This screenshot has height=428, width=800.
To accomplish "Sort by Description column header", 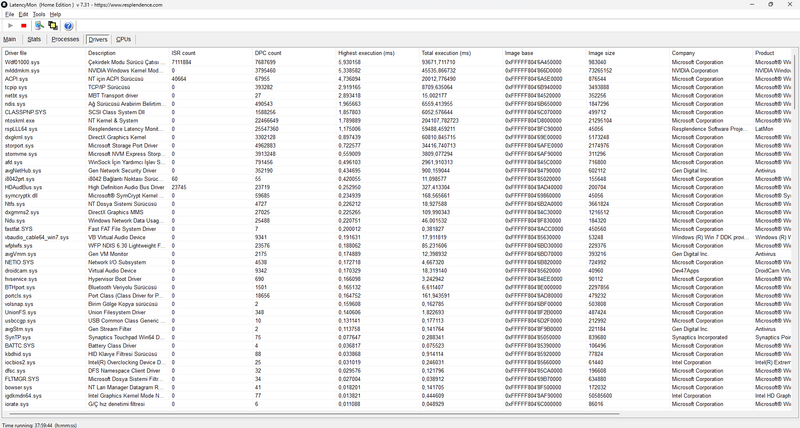I will click(127, 53).
